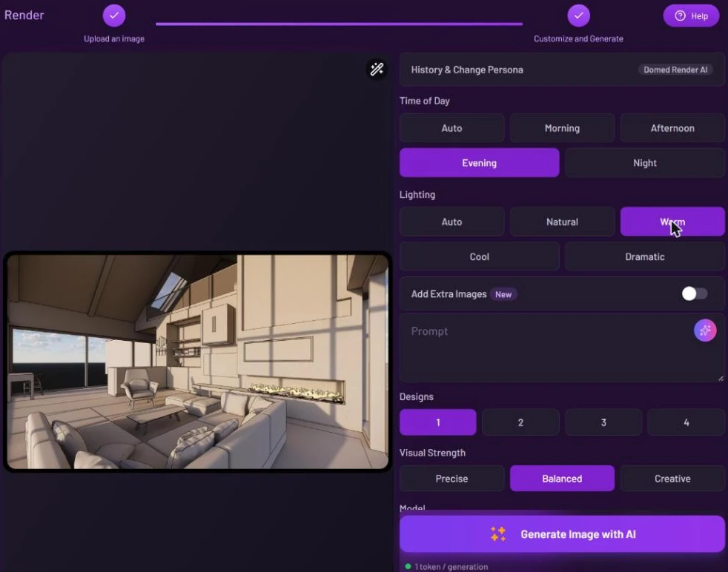728x572 pixels.
Task: Choose Cool lighting
Action: 479,256
